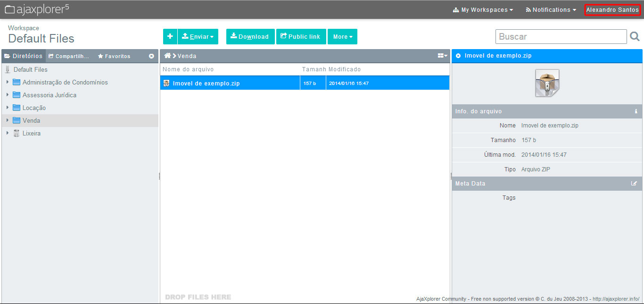Switch to the Favoritos tab
644x304 pixels.
point(114,56)
